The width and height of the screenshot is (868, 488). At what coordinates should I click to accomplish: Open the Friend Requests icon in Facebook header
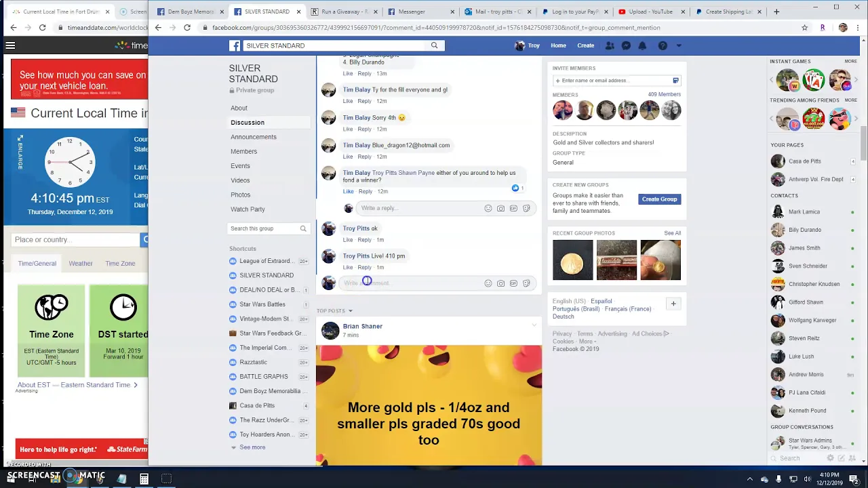point(610,45)
